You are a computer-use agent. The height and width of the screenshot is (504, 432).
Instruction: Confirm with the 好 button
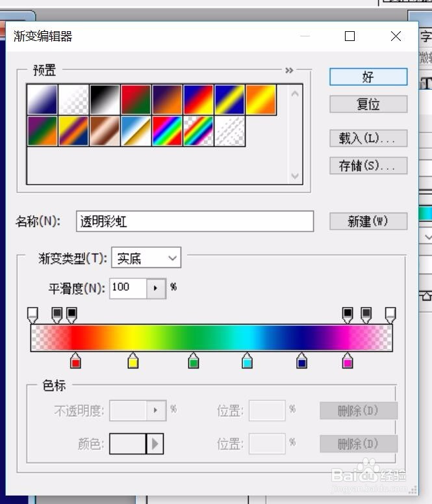point(368,77)
